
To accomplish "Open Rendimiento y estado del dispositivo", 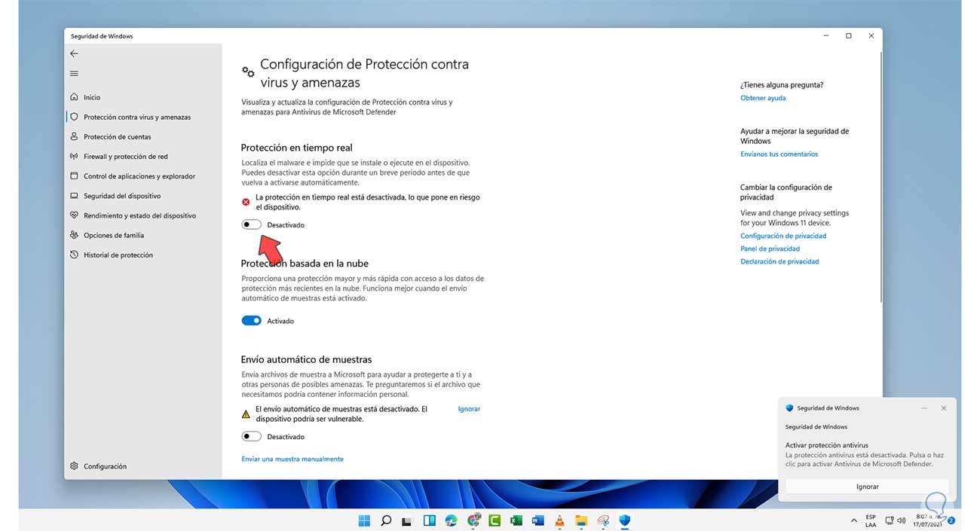I will [139, 215].
